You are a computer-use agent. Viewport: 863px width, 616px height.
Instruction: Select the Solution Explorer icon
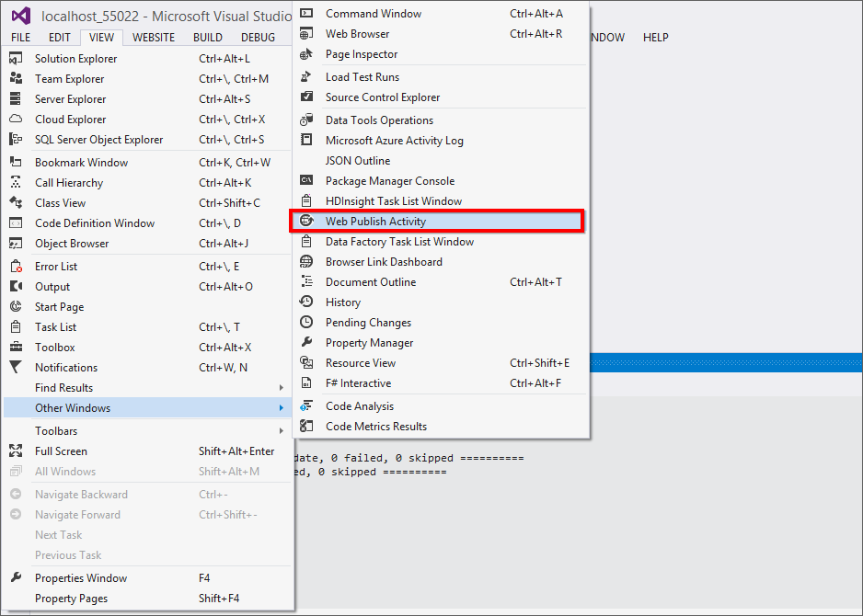point(13,58)
